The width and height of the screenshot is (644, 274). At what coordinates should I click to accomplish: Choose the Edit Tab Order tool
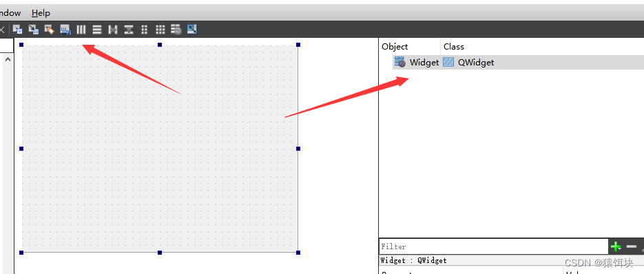pos(65,29)
